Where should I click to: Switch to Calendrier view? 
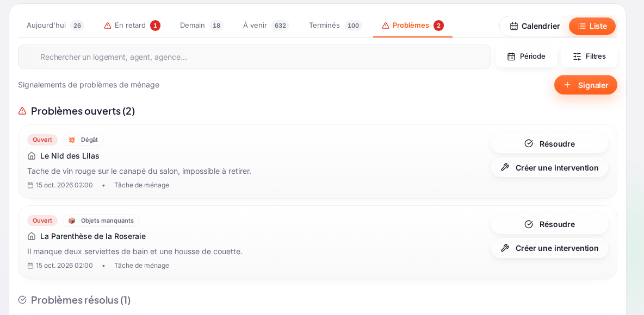click(x=535, y=26)
